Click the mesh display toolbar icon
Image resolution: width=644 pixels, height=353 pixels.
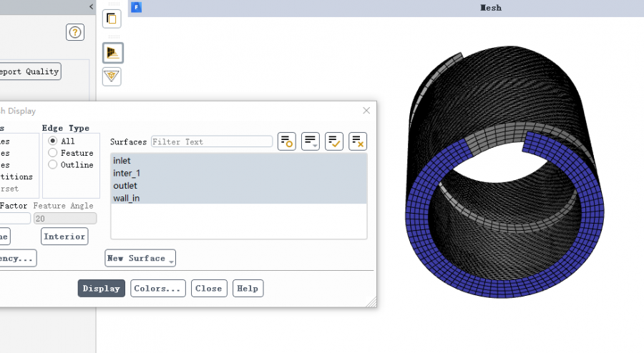tap(112, 53)
